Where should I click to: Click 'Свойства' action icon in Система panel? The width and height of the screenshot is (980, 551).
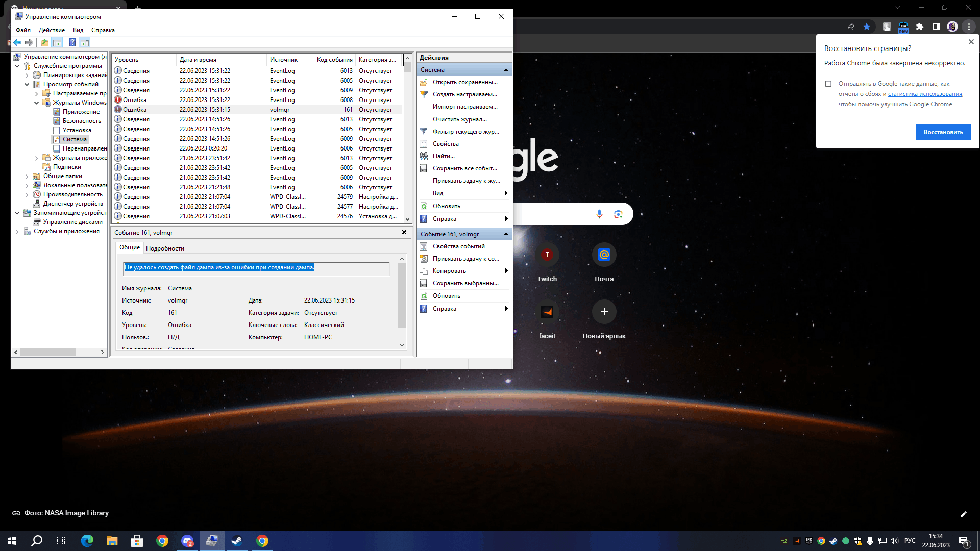[424, 143]
